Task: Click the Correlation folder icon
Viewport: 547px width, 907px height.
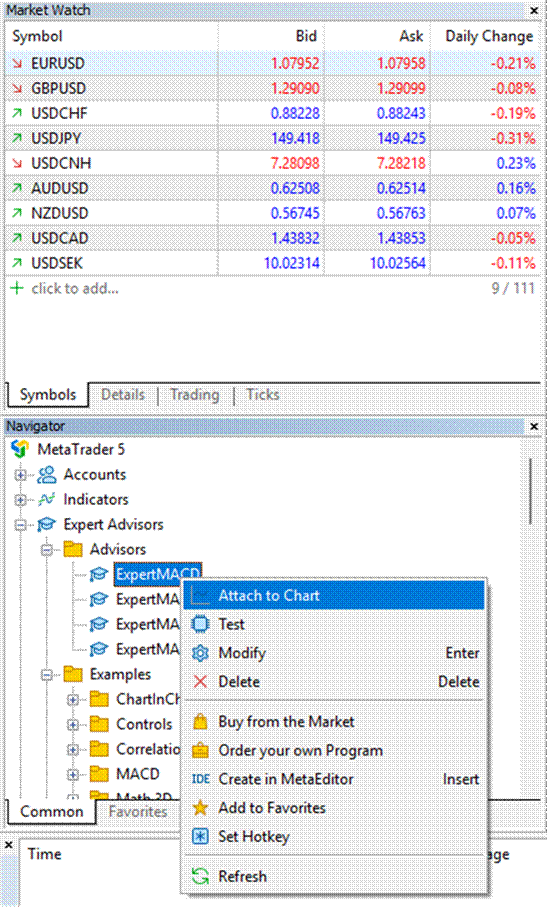Action: pos(99,749)
